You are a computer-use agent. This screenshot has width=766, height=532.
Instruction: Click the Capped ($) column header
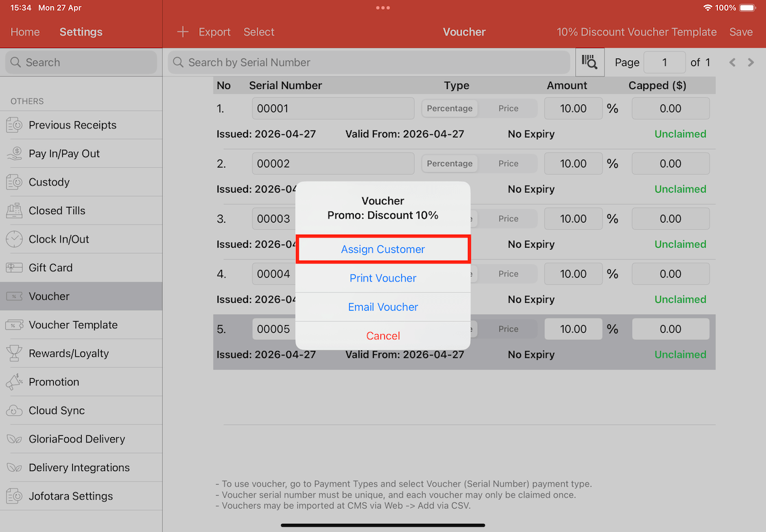658,86
